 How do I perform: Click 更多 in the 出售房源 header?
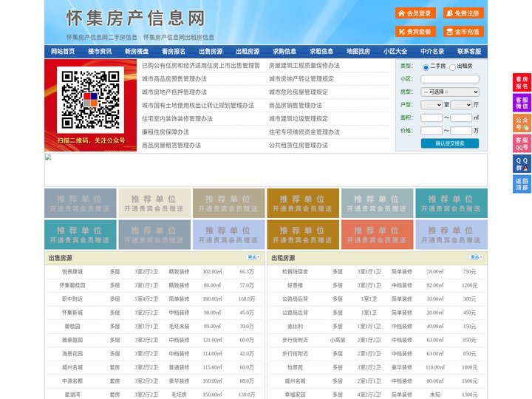pyautogui.click(x=253, y=258)
